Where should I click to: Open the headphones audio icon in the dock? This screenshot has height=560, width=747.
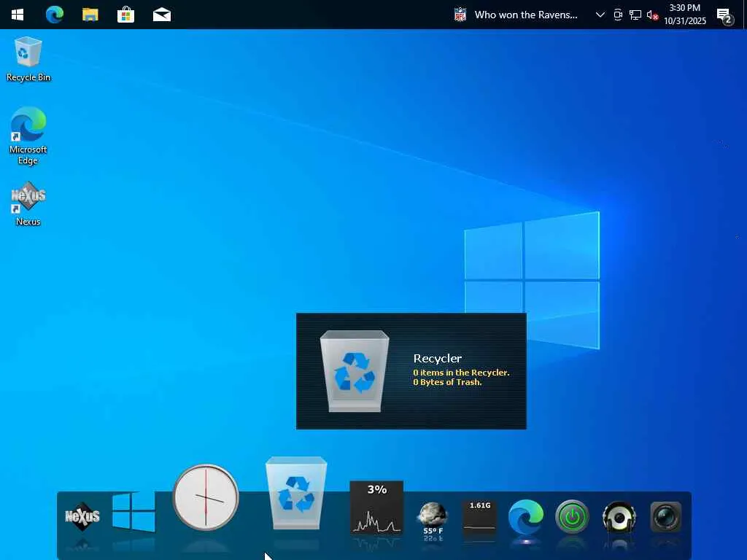point(619,517)
